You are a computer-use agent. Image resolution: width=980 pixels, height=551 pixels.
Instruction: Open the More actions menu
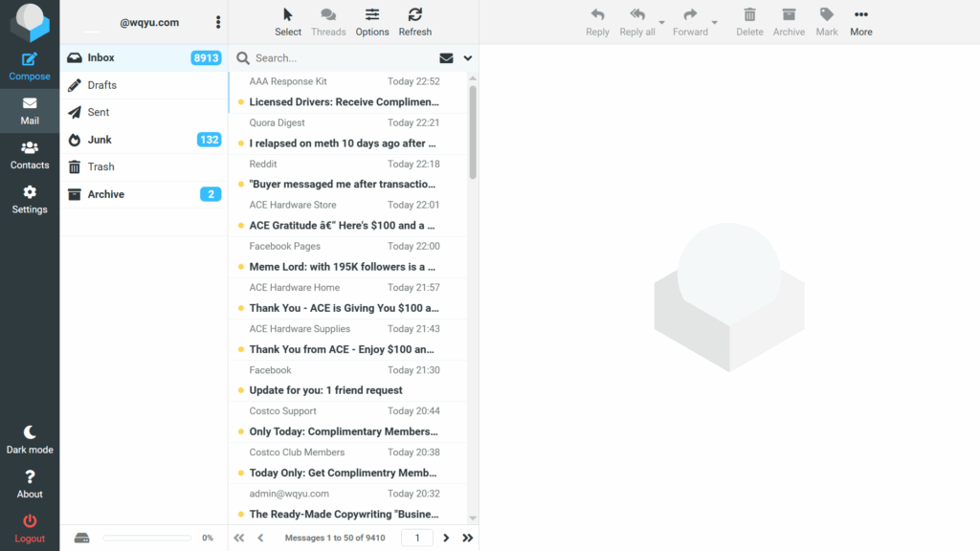click(860, 22)
